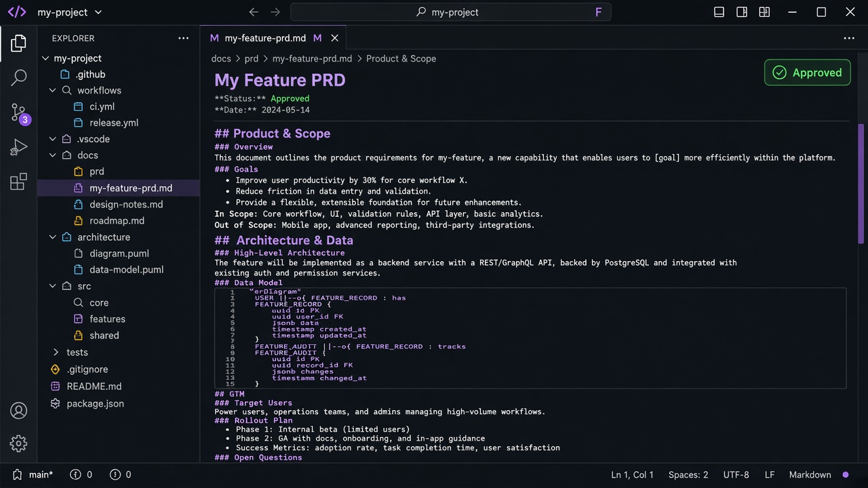Click Ln 1, Col 1 status entry
Screen dimensions: 868x488
(x=632, y=475)
